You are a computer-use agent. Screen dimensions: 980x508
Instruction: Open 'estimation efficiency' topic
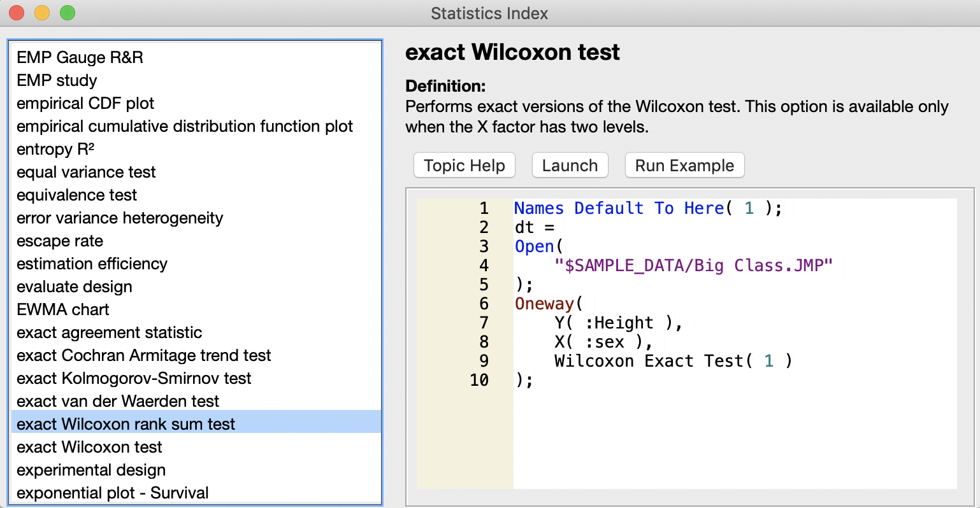(92, 264)
